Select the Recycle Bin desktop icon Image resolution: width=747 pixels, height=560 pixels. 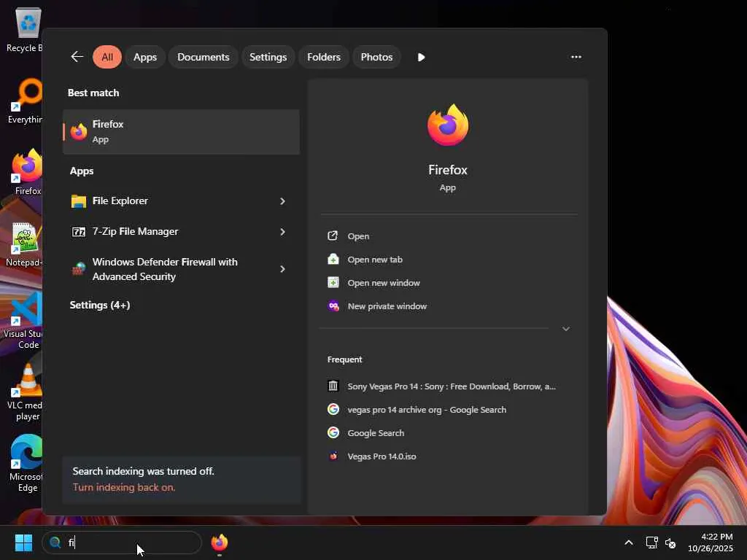coord(25,29)
